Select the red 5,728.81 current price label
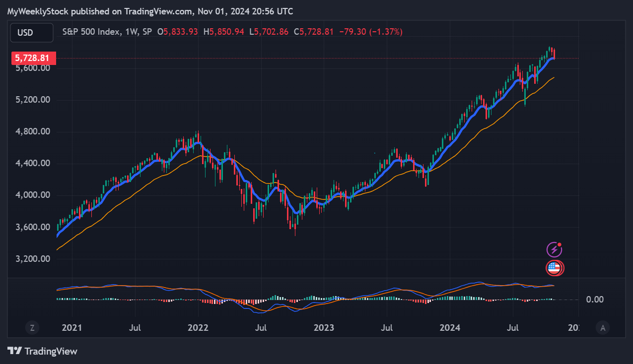This screenshot has height=364, width=633. pos(33,58)
